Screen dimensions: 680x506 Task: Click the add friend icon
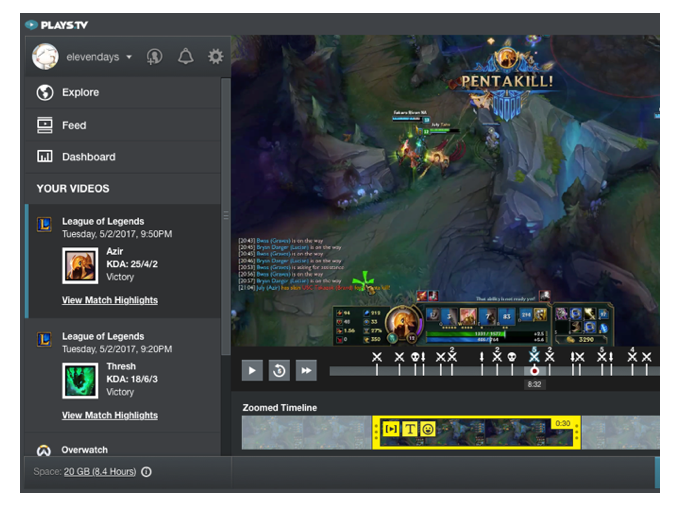click(154, 57)
